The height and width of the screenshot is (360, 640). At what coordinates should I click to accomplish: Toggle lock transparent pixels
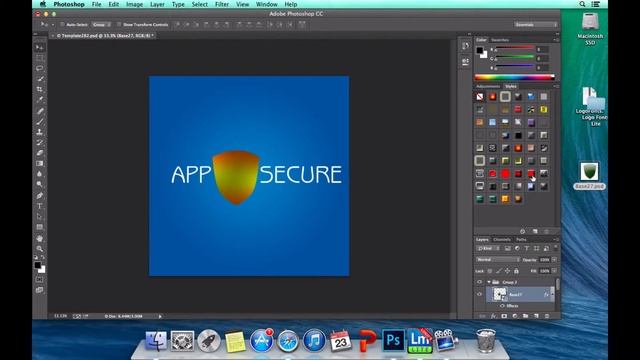point(490,271)
